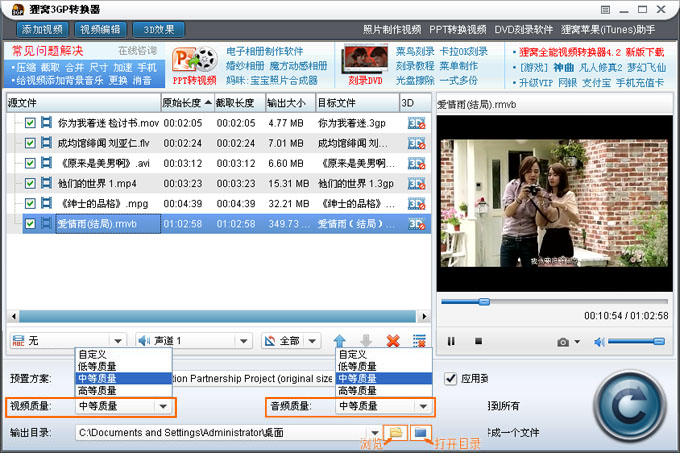680x453 pixels.
Task: Click the 狸窝3GP转换器 app logo icon
Action: 18,9
